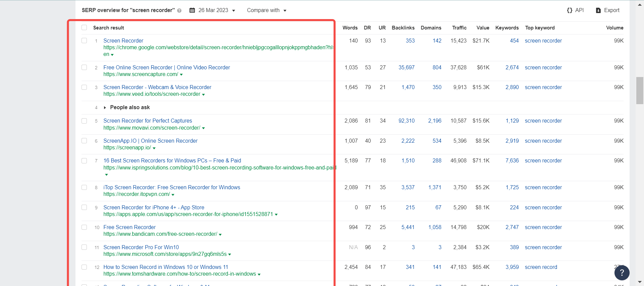Sort by the Keywords column header
Screen dimensions: 644x286
[507, 28]
